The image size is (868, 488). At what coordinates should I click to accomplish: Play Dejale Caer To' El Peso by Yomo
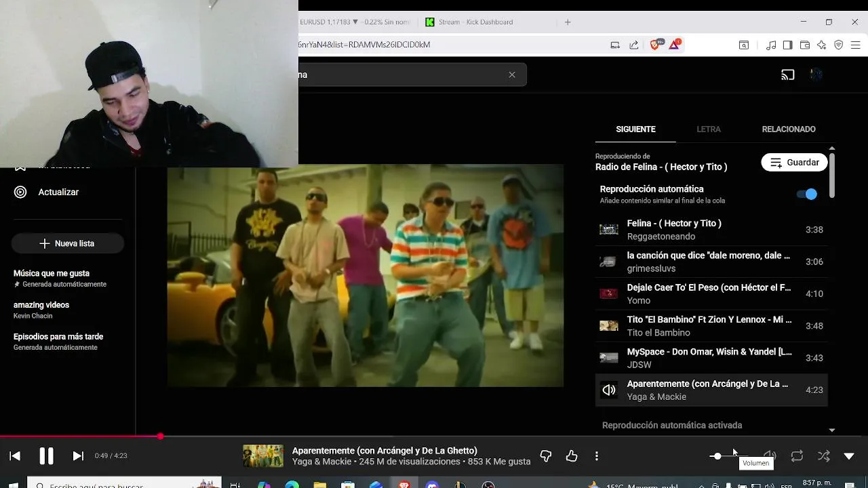(x=711, y=293)
